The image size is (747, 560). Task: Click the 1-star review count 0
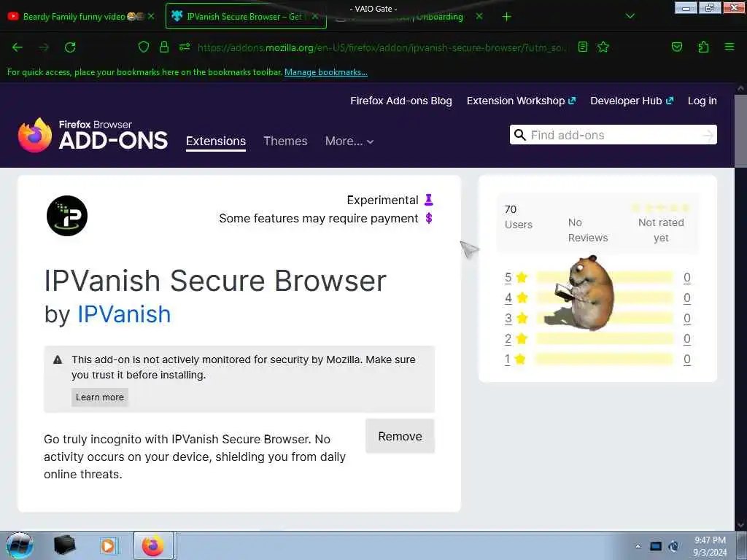tap(687, 359)
